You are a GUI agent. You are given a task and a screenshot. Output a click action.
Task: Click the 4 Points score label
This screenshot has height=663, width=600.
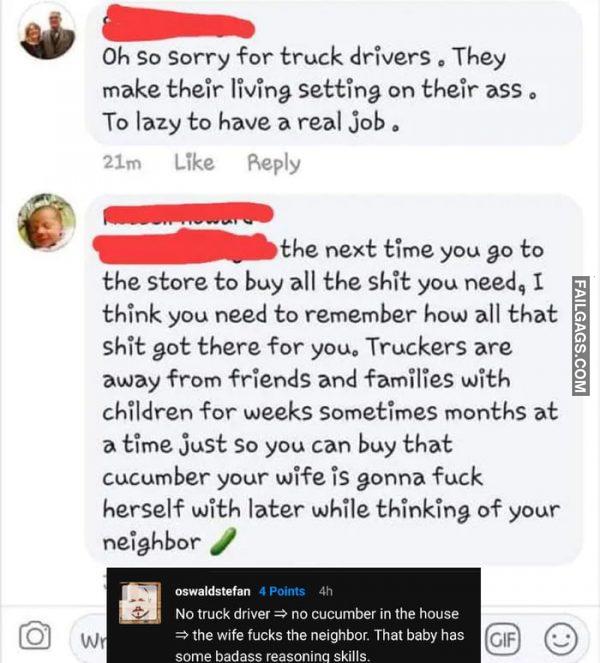[x=282, y=591]
